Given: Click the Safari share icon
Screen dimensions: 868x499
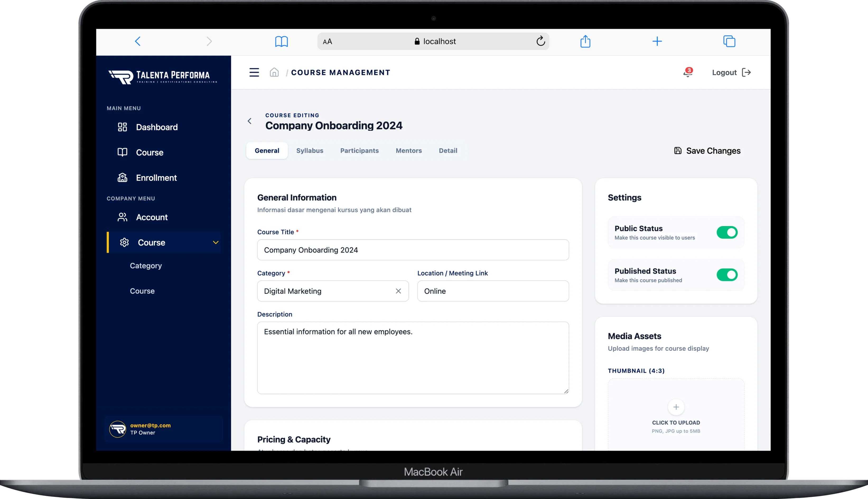Looking at the screenshot, I should pos(585,41).
